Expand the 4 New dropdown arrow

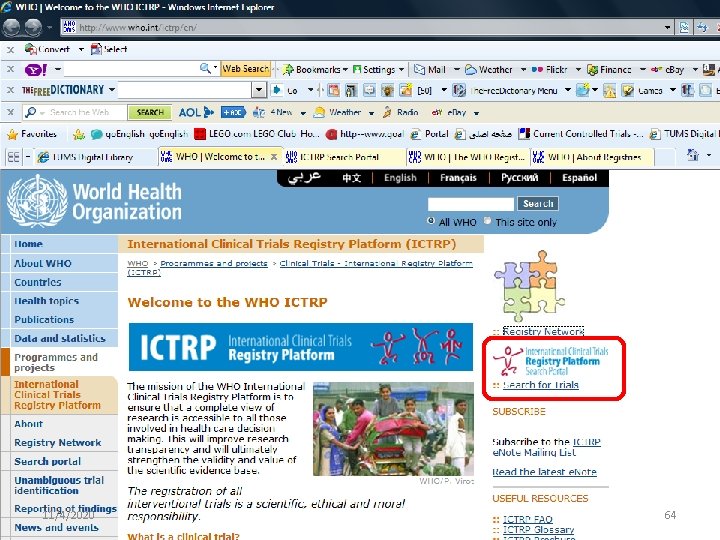point(303,113)
